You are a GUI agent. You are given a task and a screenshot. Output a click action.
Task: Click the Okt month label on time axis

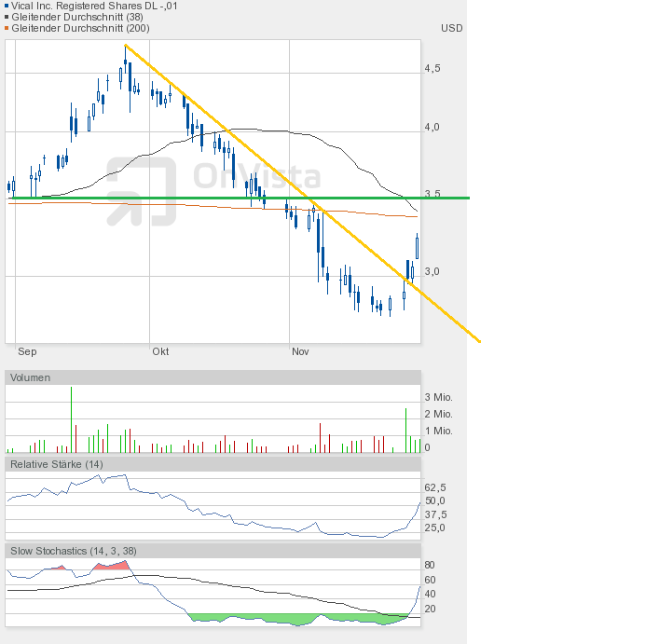[160, 351]
